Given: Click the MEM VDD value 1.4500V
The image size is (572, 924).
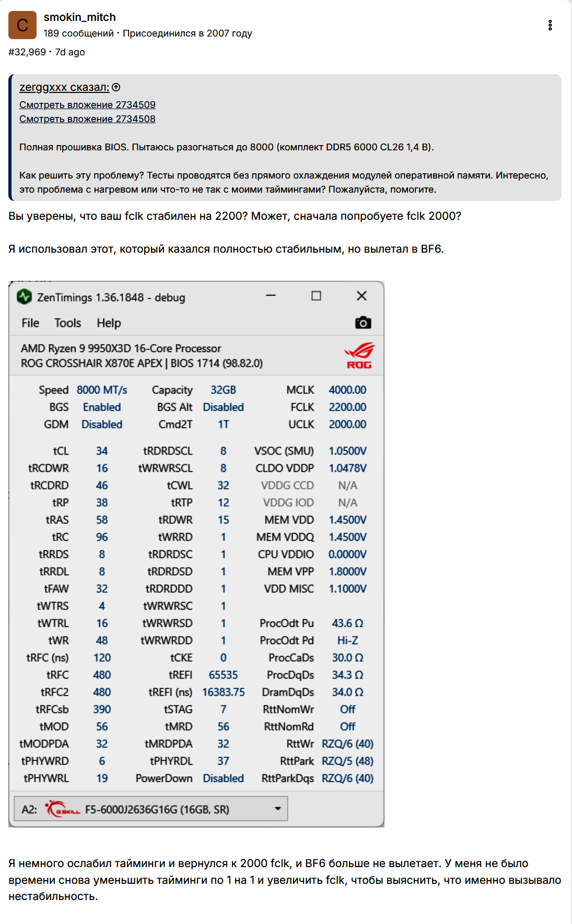Looking at the screenshot, I should pyautogui.click(x=347, y=520).
